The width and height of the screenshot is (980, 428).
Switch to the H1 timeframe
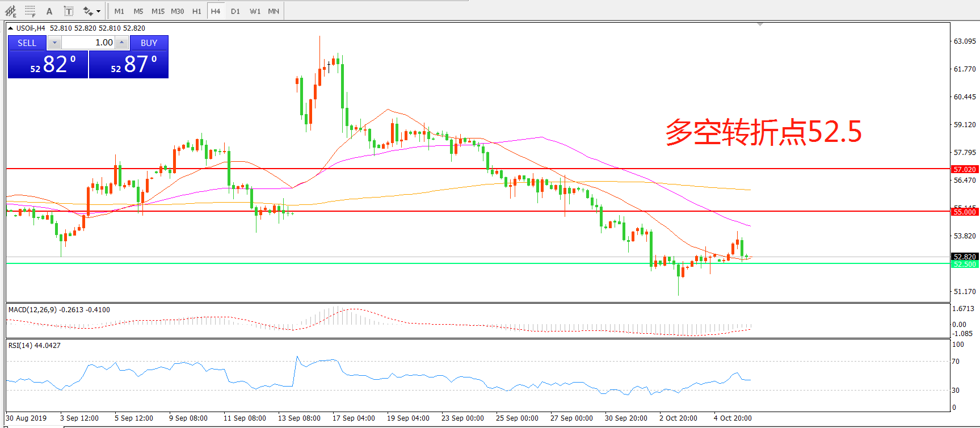[x=196, y=11]
